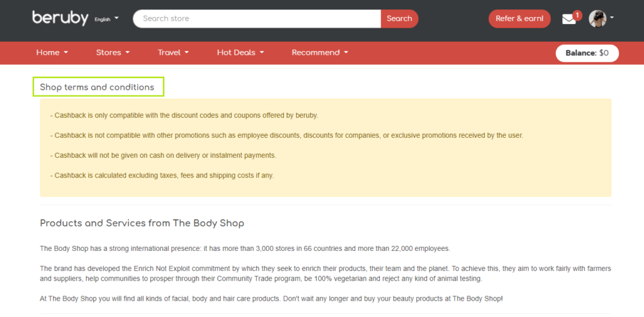Click the cash on delivery cashback line
Image resolution: width=644 pixels, height=317 pixels.
(163, 155)
